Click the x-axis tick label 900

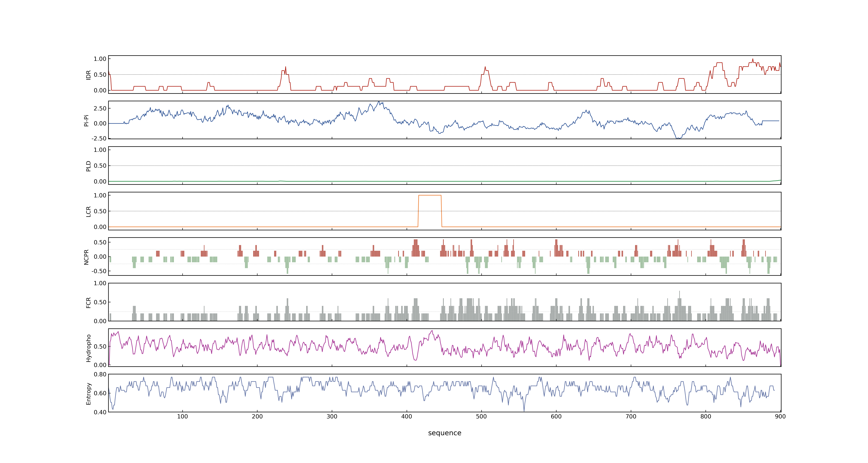780,416
